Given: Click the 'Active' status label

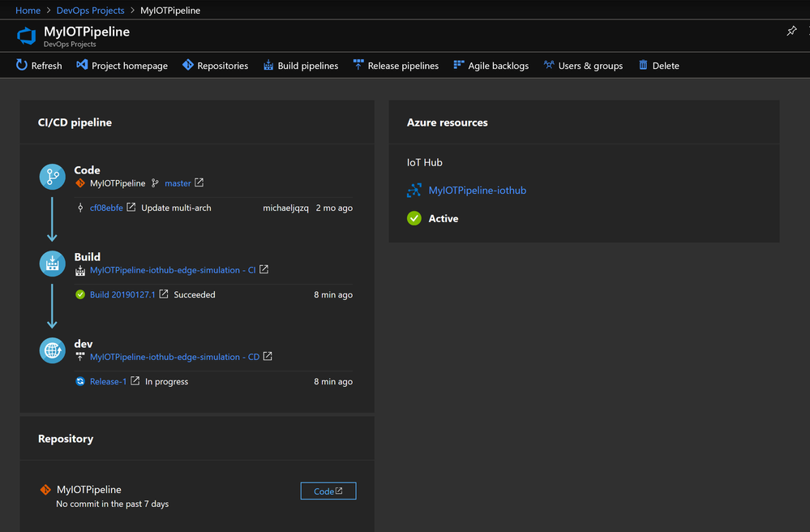Looking at the screenshot, I should [444, 218].
